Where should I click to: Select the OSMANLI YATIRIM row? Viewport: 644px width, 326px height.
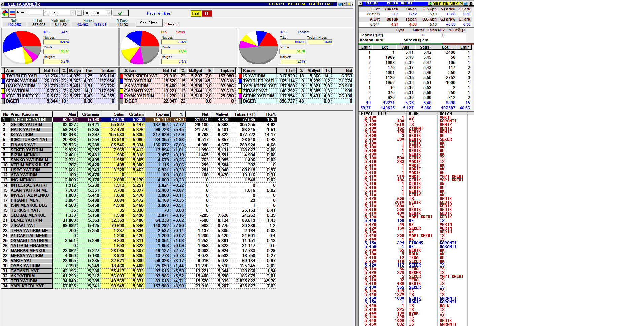pyautogui.click(x=139, y=241)
